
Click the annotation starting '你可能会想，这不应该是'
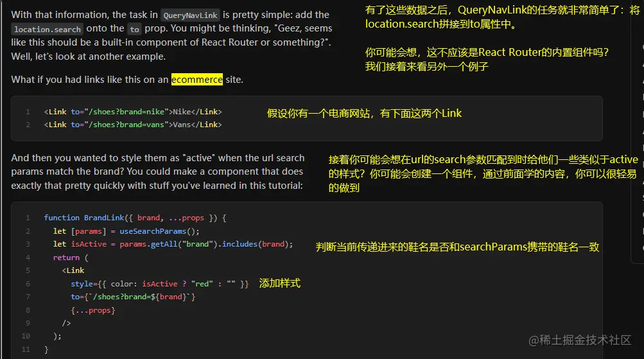(487, 52)
